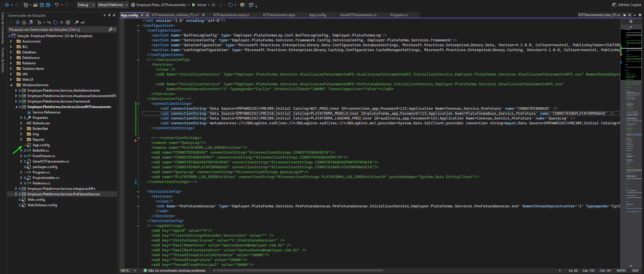This screenshot has height=274, width=644.
Task: Open the Iniciar button dropdown arrow
Action: click(x=209, y=5)
